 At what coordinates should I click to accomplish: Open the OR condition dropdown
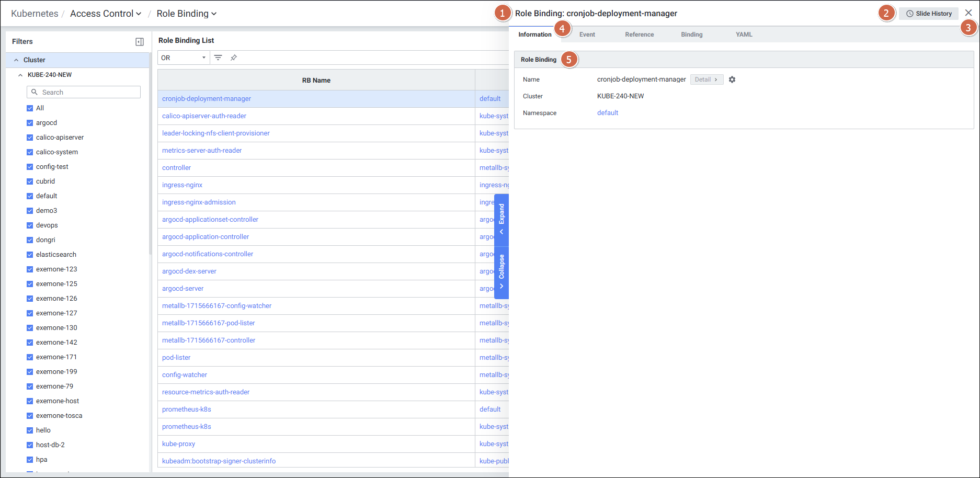pos(184,58)
